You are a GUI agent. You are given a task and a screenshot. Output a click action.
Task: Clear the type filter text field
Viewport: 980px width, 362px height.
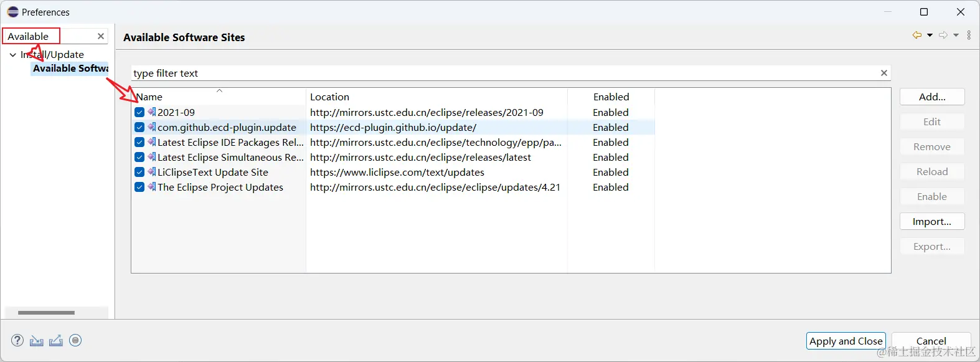pyautogui.click(x=883, y=73)
